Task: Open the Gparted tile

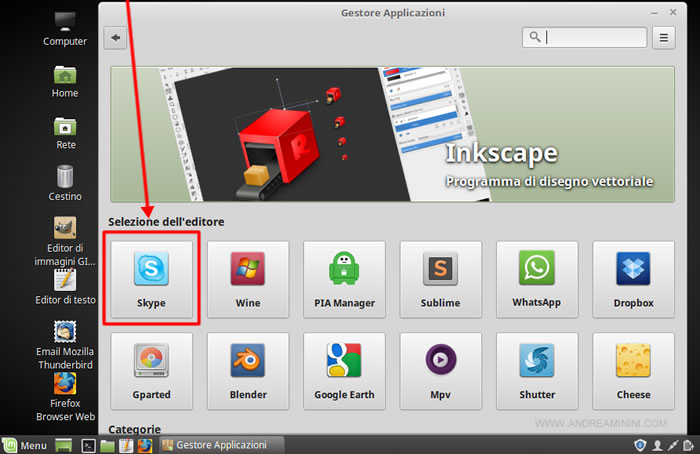Action: 152,371
